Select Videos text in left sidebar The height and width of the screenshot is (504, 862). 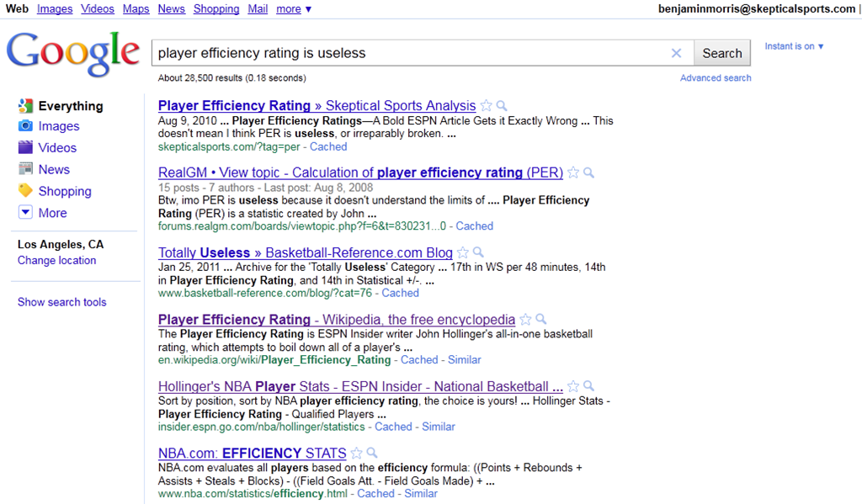tap(57, 148)
